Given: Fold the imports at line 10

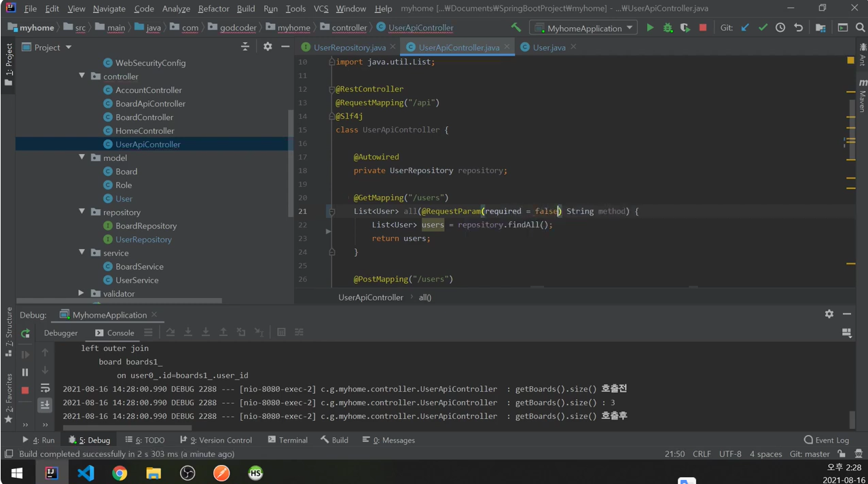Looking at the screenshot, I should (x=332, y=62).
